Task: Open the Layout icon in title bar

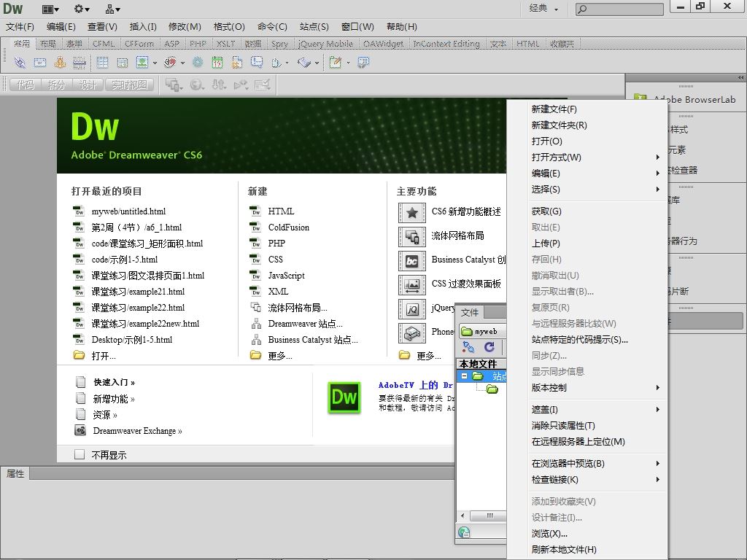Action: (50, 9)
